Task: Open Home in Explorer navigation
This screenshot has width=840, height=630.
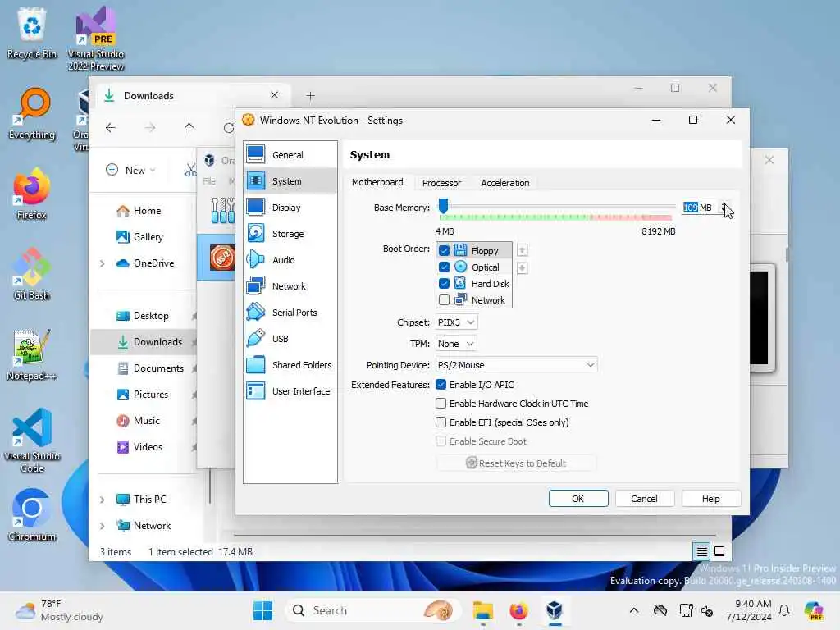Action: coord(147,211)
